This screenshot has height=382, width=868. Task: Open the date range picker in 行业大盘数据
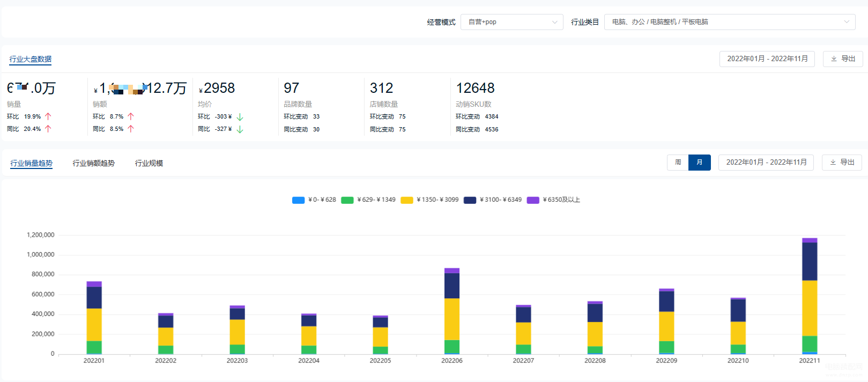(767, 59)
